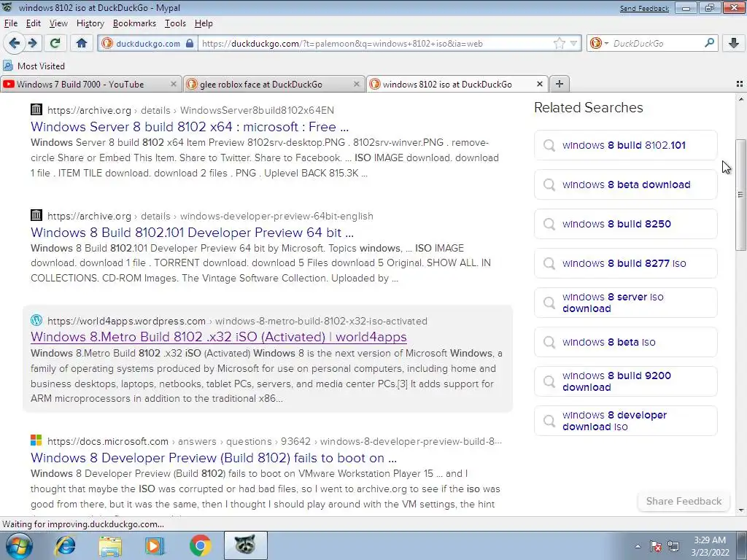
Task: Close the glee roblox face tab
Action: coord(356,84)
